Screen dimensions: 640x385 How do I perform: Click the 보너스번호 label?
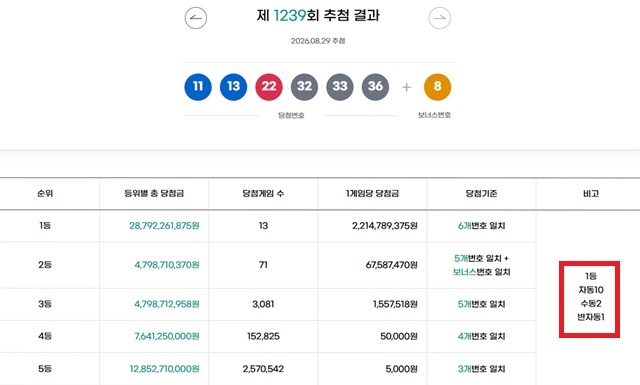[x=434, y=115]
